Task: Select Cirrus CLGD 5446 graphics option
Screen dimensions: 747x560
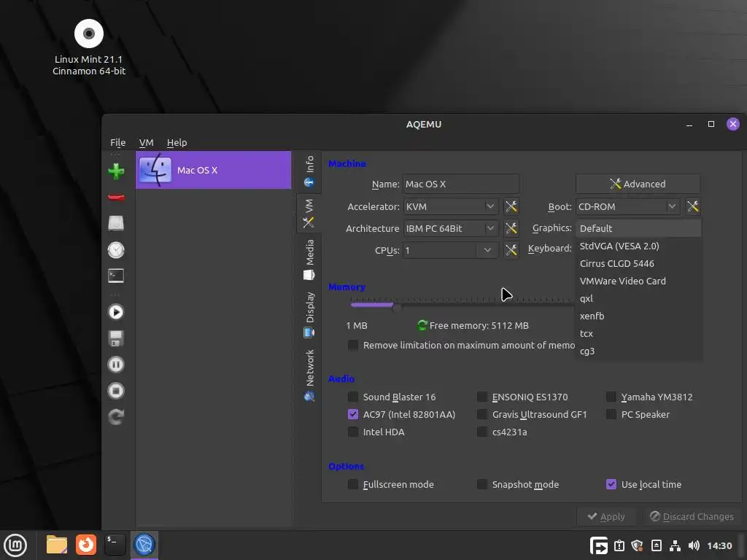Action: point(638,264)
